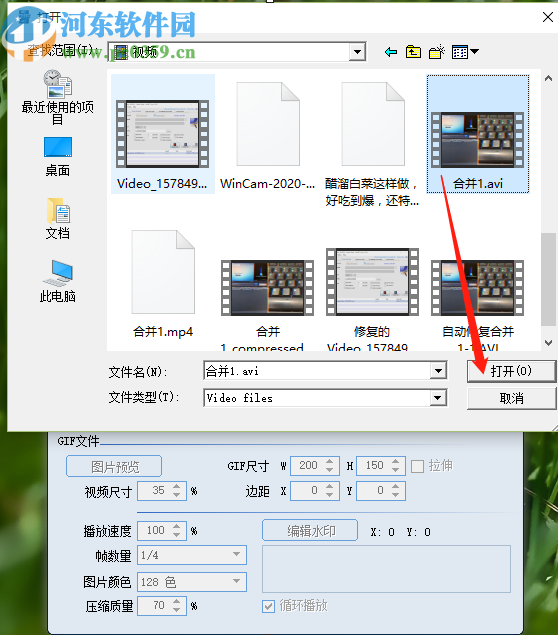Click the 取消 button
The width and height of the screenshot is (558, 635).
pos(511,398)
